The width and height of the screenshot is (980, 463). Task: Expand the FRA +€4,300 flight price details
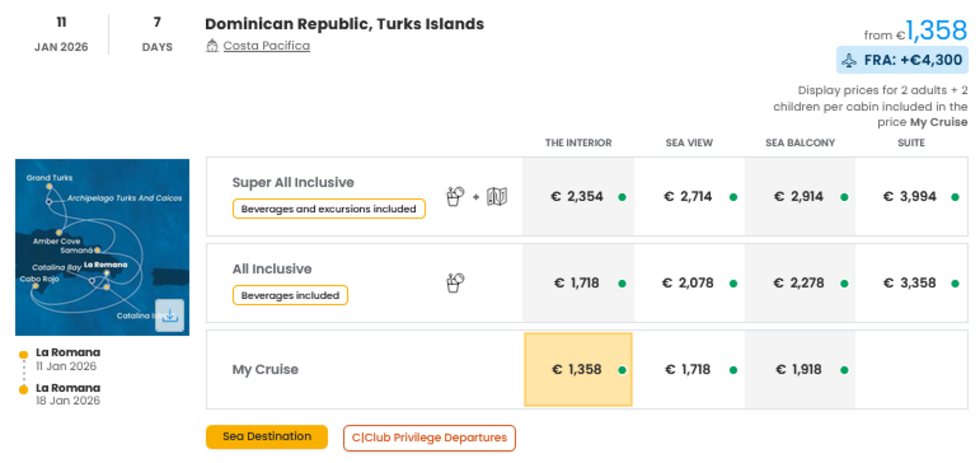point(902,60)
